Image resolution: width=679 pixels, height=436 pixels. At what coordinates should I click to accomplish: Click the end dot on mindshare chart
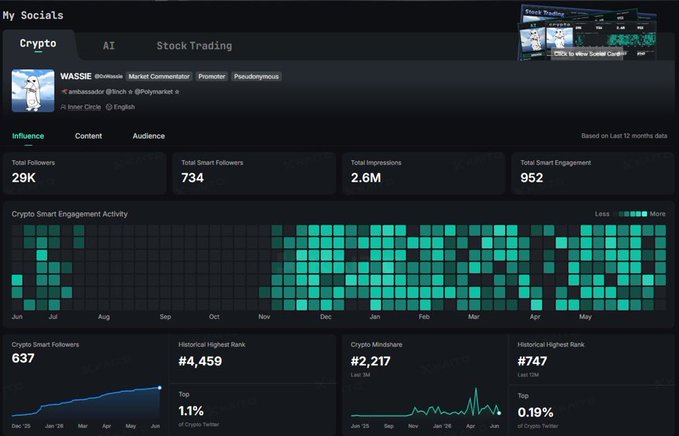point(499,413)
